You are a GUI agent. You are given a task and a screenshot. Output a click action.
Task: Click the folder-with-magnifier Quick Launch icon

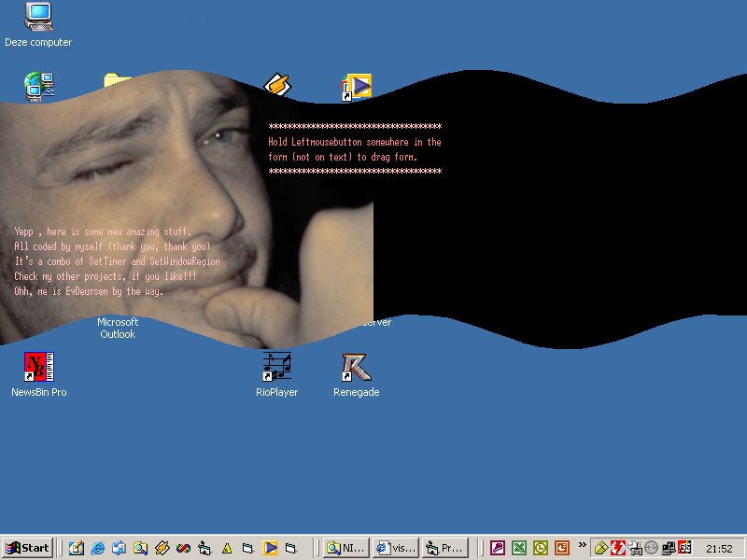click(x=141, y=548)
